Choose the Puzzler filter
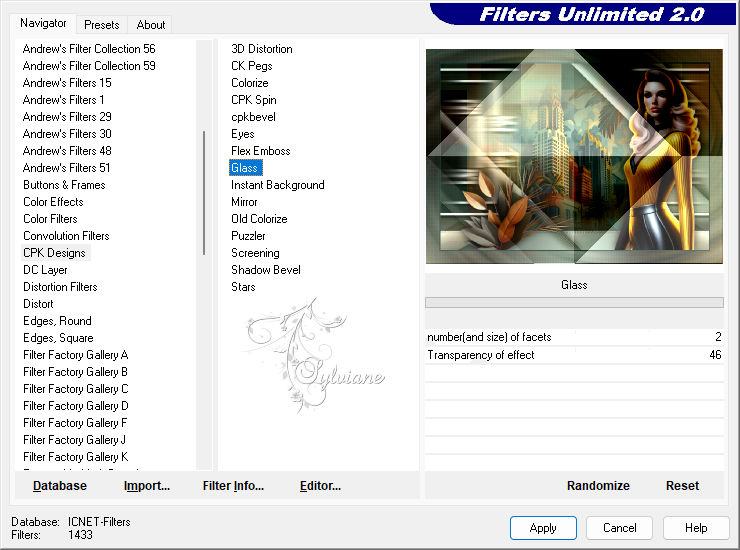The height and width of the screenshot is (550, 740). tap(248, 236)
